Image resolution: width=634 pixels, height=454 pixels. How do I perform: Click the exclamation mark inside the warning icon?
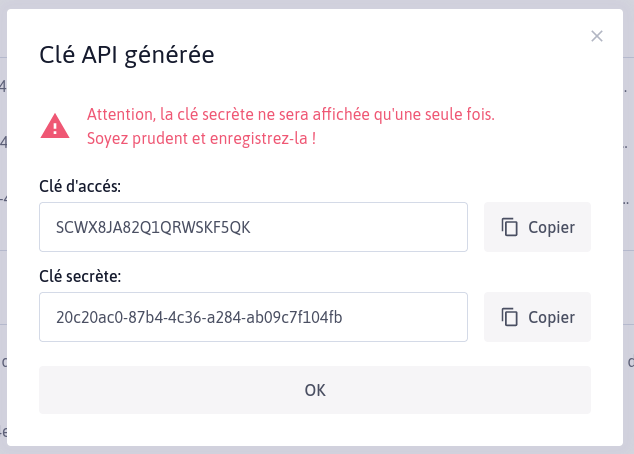click(x=55, y=128)
